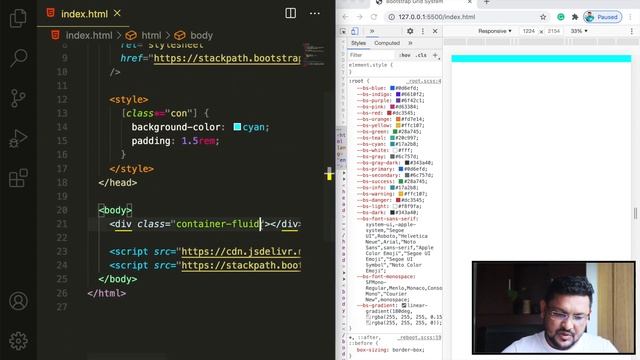Toggle the DevTools device toolbar
This screenshot has width=640, height=360.
(355, 31)
